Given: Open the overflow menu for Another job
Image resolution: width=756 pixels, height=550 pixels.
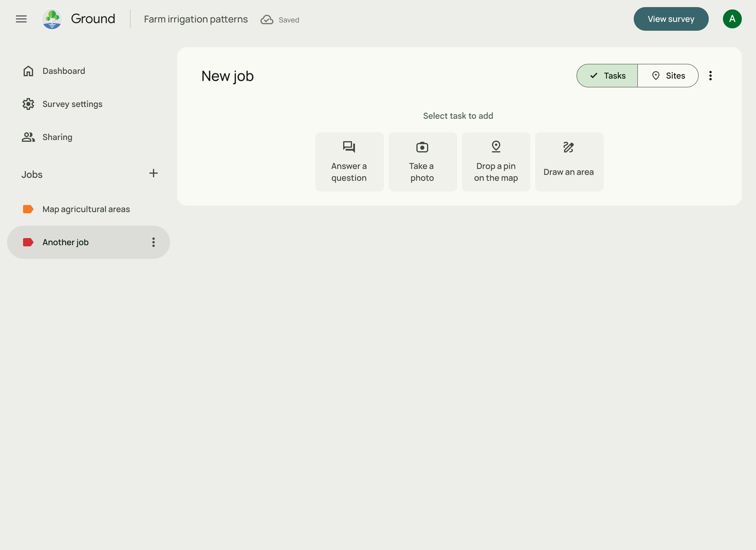Looking at the screenshot, I should pyautogui.click(x=153, y=242).
